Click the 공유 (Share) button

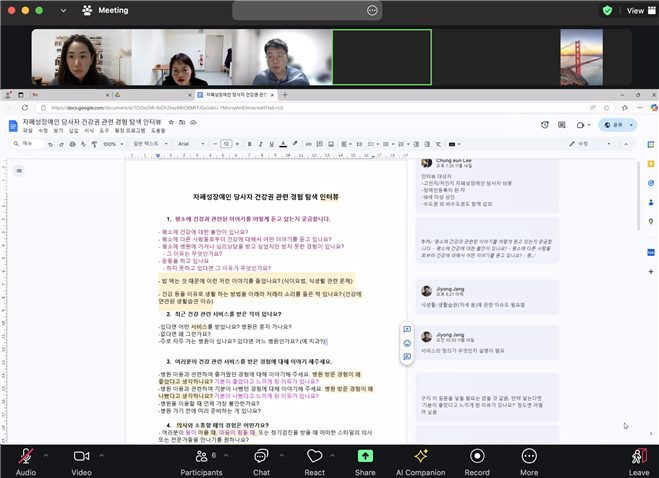pyautogui.click(x=613, y=125)
